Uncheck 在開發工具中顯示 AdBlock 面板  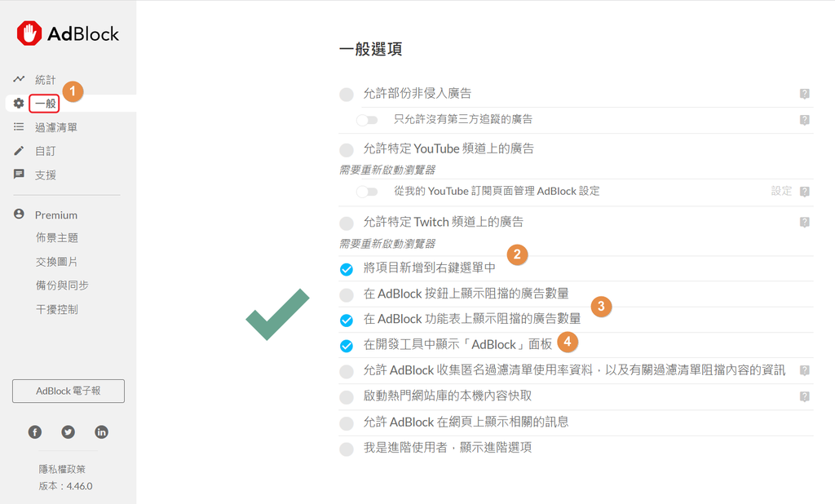coord(347,346)
